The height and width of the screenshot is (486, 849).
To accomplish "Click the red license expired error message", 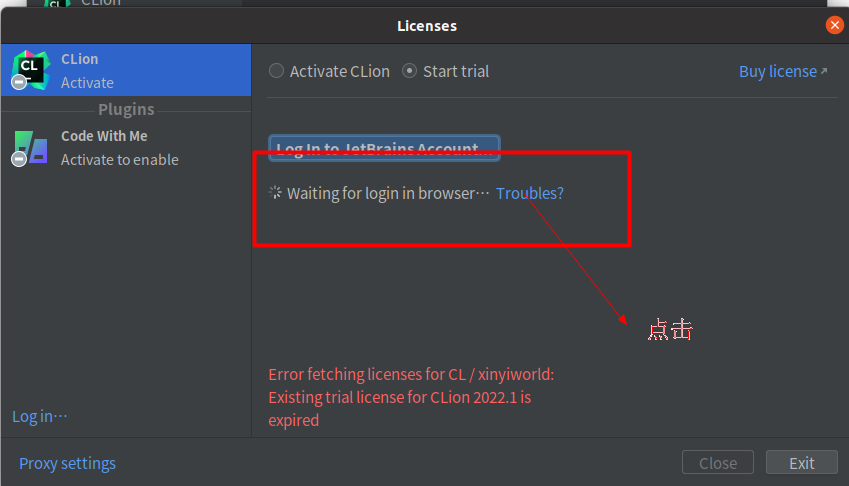I will coord(412,397).
